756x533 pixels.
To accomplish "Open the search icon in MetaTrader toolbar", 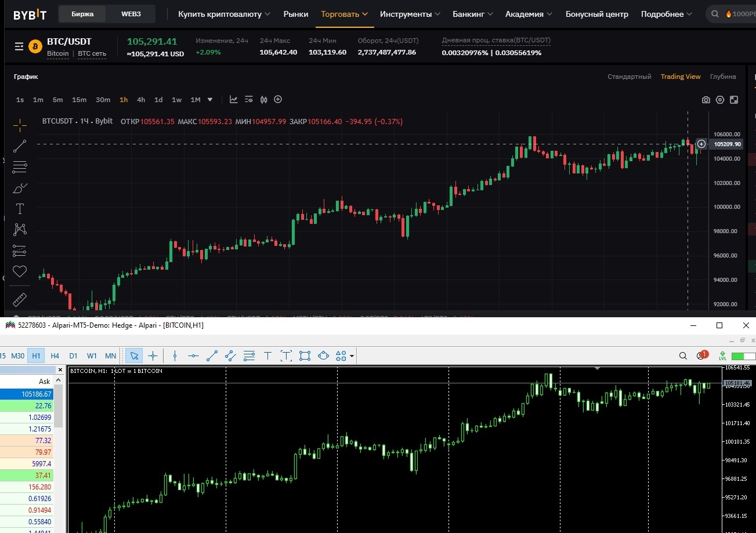I will (683, 356).
